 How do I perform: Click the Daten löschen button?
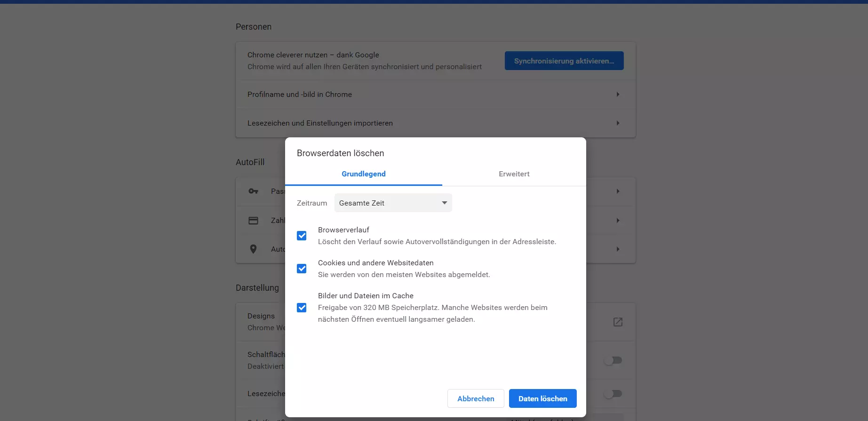tap(542, 398)
